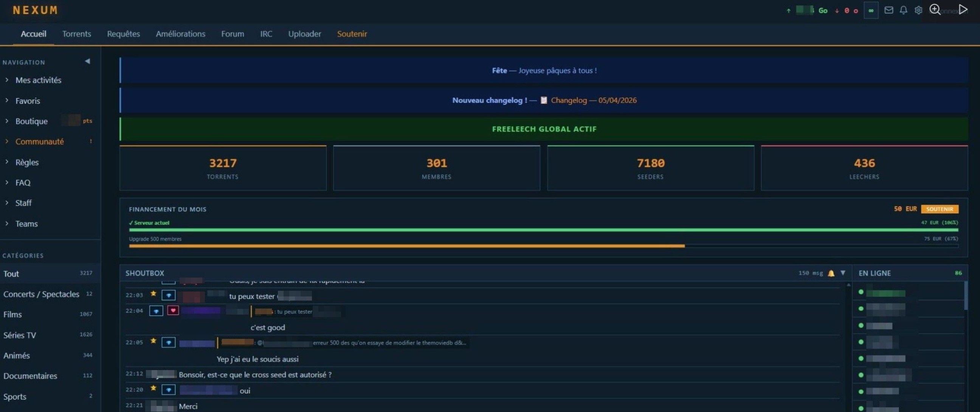Toggle shoutbox sound bell

[x=831, y=273]
